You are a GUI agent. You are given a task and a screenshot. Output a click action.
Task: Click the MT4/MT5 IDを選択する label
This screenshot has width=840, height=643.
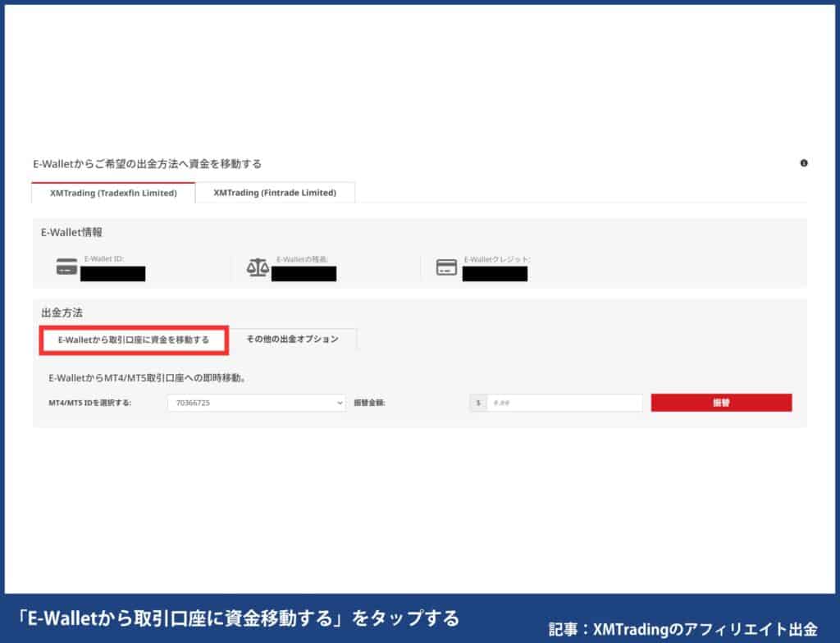[x=90, y=403]
